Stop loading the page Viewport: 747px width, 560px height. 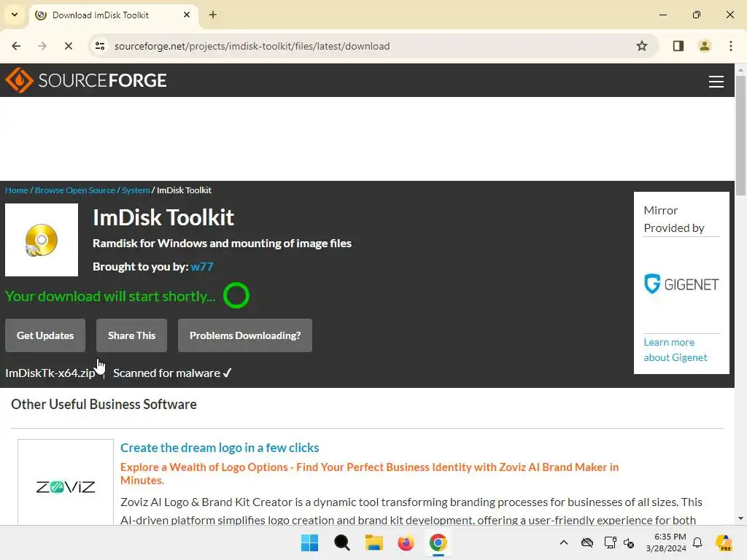[x=68, y=46]
